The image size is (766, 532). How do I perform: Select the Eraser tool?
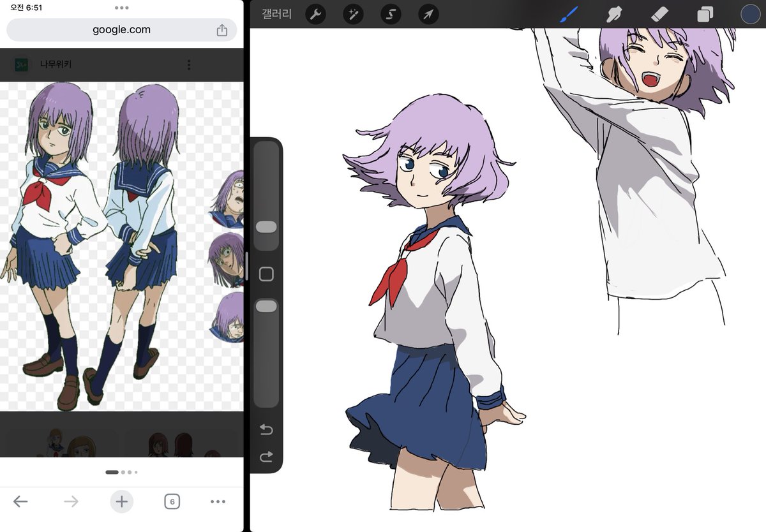click(661, 14)
